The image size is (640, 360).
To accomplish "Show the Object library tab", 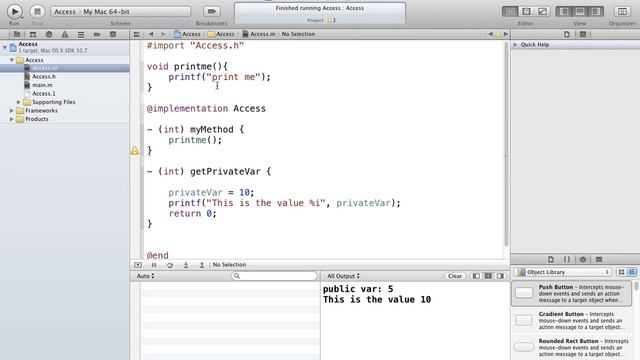I will [x=583, y=260].
